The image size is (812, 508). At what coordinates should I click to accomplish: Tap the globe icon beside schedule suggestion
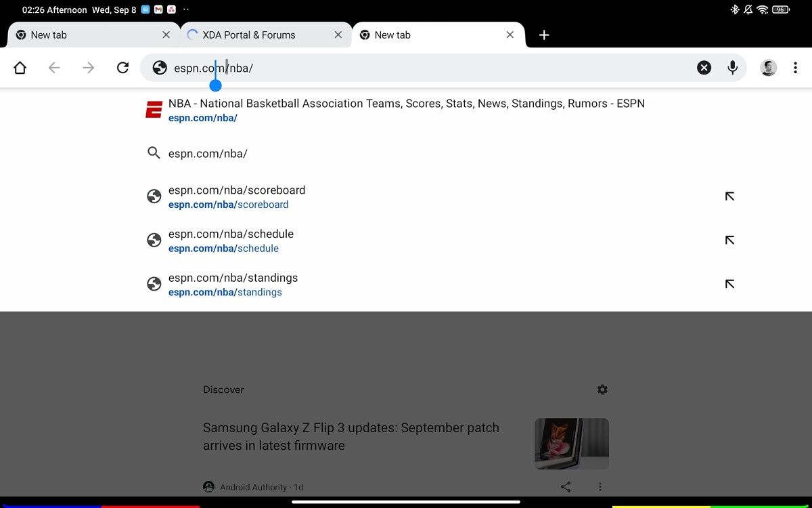[x=154, y=240]
